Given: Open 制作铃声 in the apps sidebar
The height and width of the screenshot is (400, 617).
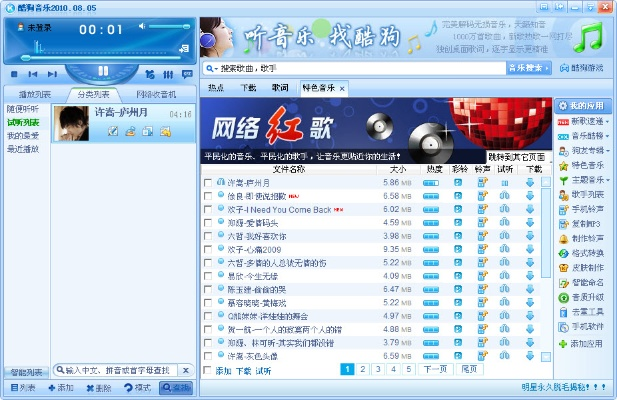Looking at the screenshot, I should [581, 238].
